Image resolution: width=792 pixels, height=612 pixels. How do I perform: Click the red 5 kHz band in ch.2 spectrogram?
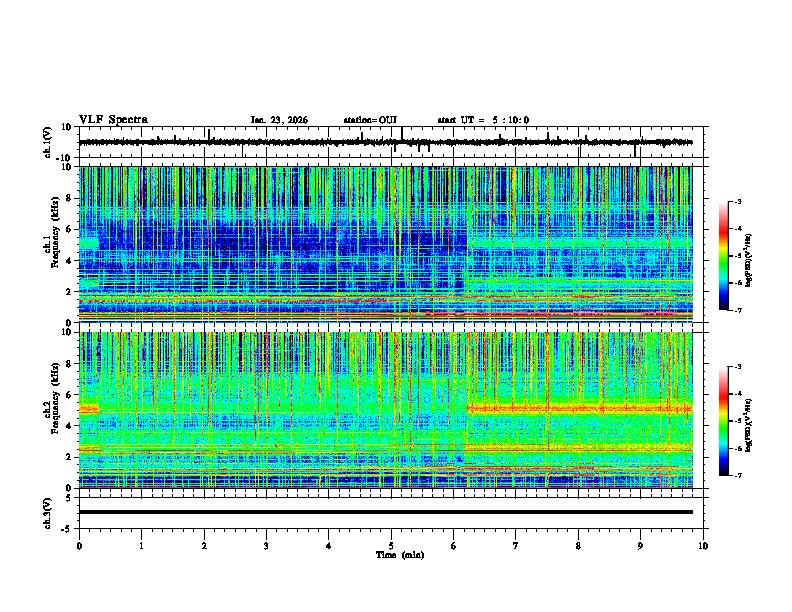[579, 408]
